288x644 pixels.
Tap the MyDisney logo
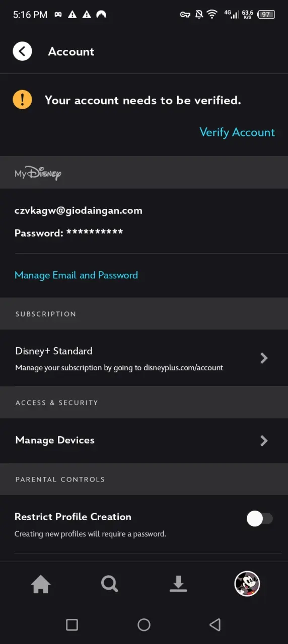pyautogui.click(x=38, y=173)
